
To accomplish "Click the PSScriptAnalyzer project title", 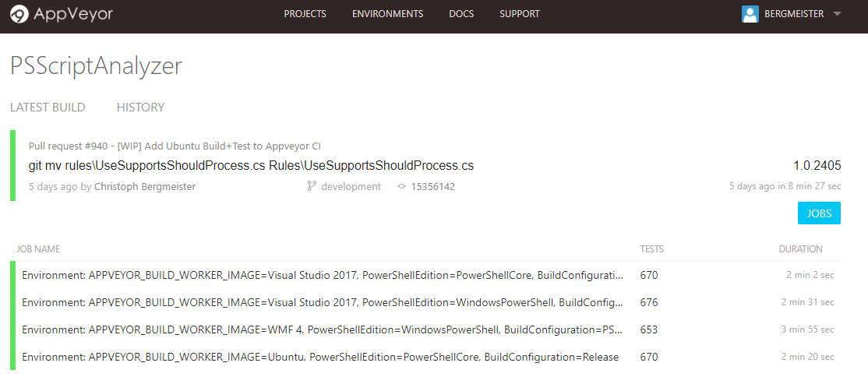I will pos(97,66).
